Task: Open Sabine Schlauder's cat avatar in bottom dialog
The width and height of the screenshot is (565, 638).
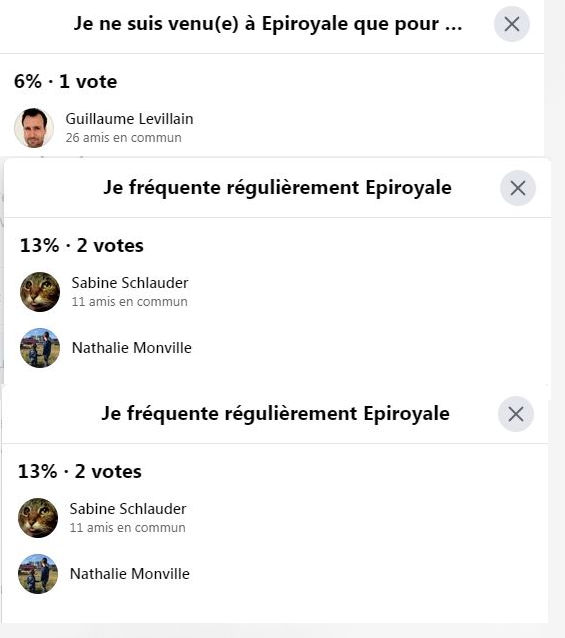Action: 38,518
